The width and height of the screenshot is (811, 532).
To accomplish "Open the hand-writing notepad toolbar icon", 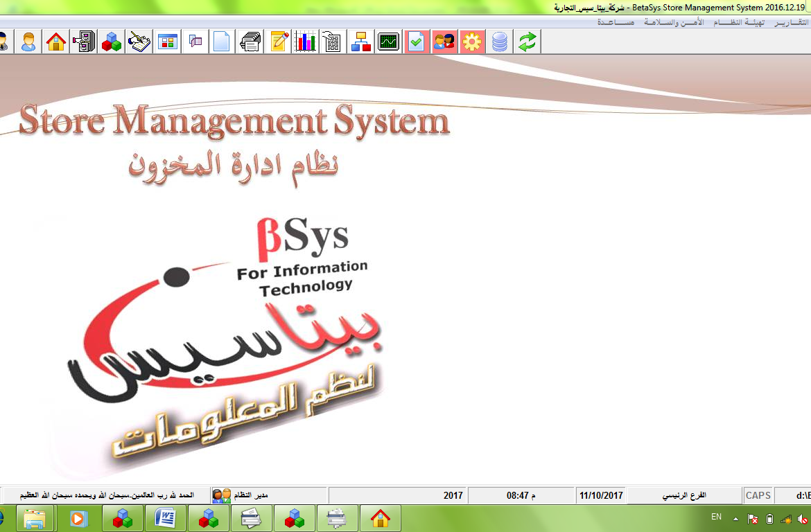I will pyautogui.click(x=139, y=42).
